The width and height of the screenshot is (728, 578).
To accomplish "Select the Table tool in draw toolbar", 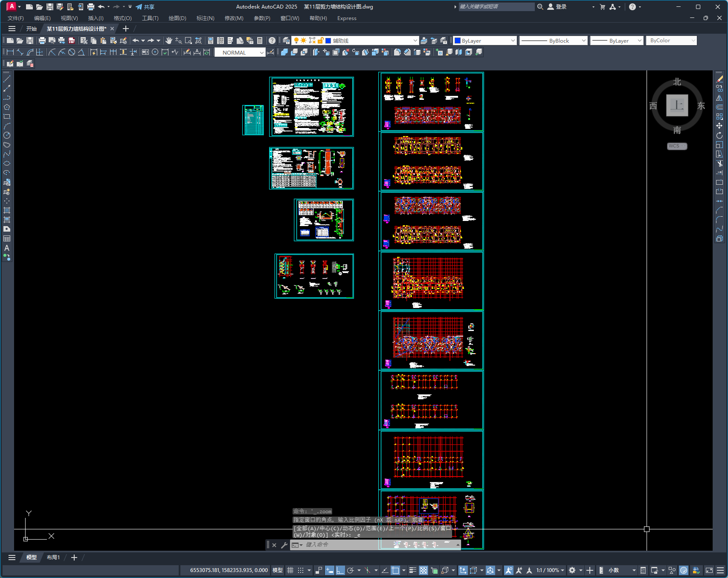I will (7, 238).
